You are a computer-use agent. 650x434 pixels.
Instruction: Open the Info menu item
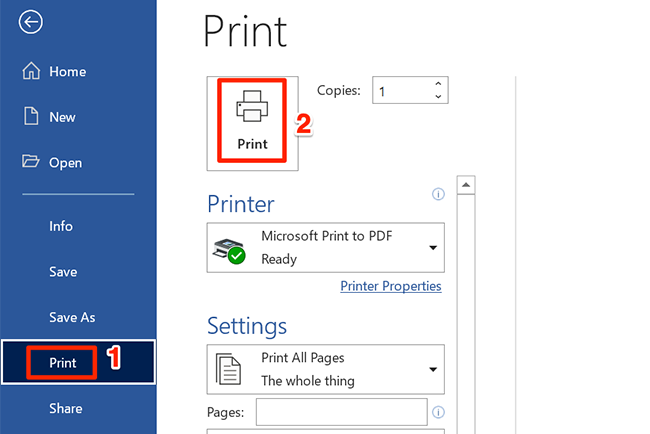click(61, 226)
